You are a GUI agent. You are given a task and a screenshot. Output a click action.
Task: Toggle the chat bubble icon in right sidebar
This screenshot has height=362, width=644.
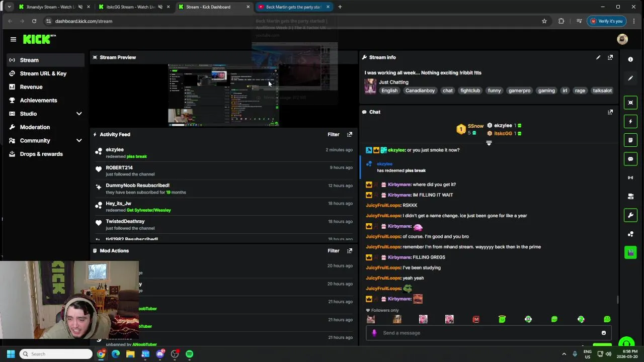(x=630, y=159)
